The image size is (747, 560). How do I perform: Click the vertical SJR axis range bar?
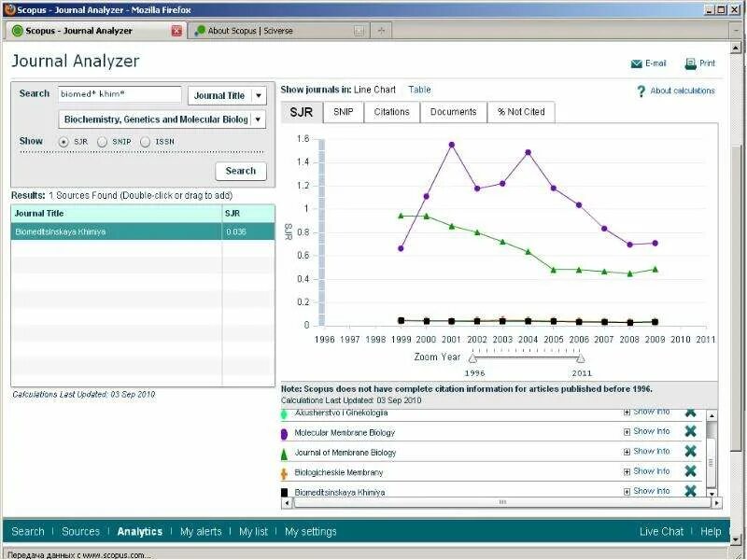click(321, 232)
